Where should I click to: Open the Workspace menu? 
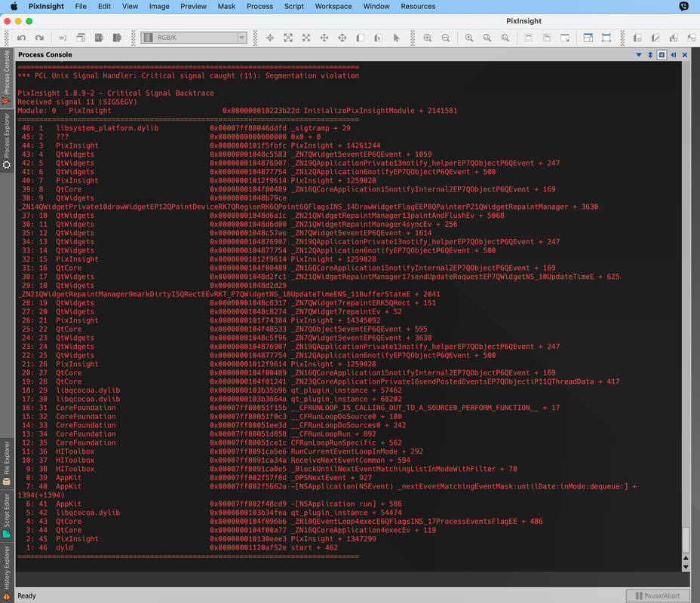(333, 6)
